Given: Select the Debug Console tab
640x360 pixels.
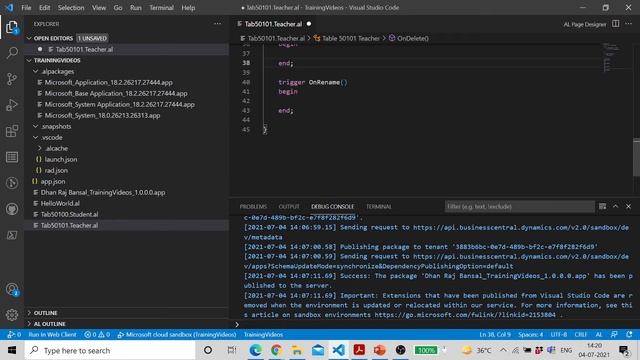Looking at the screenshot, I should click(x=333, y=207).
